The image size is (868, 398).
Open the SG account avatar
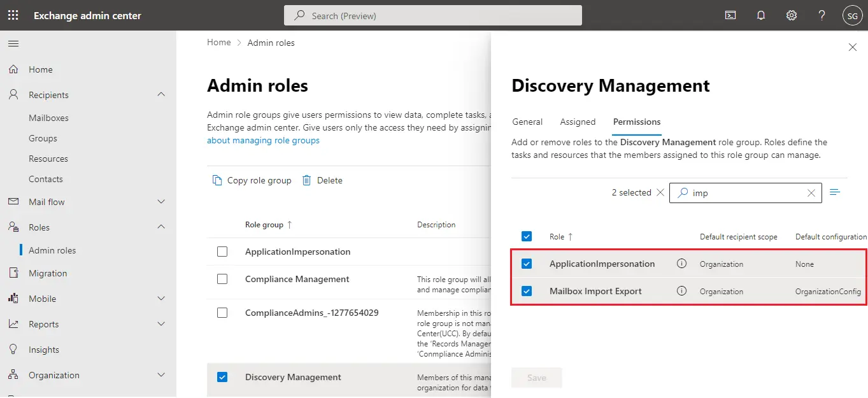[x=852, y=15]
